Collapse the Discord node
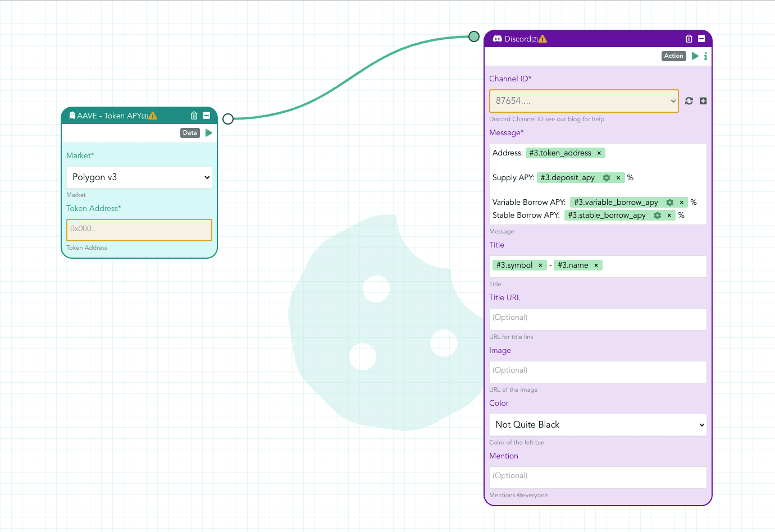 [x=701, y=39]
